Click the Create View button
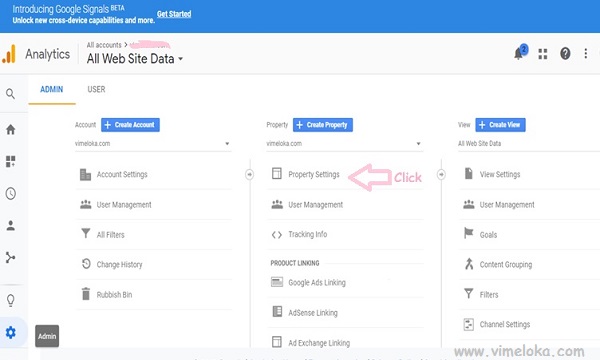 click(501, 125)
